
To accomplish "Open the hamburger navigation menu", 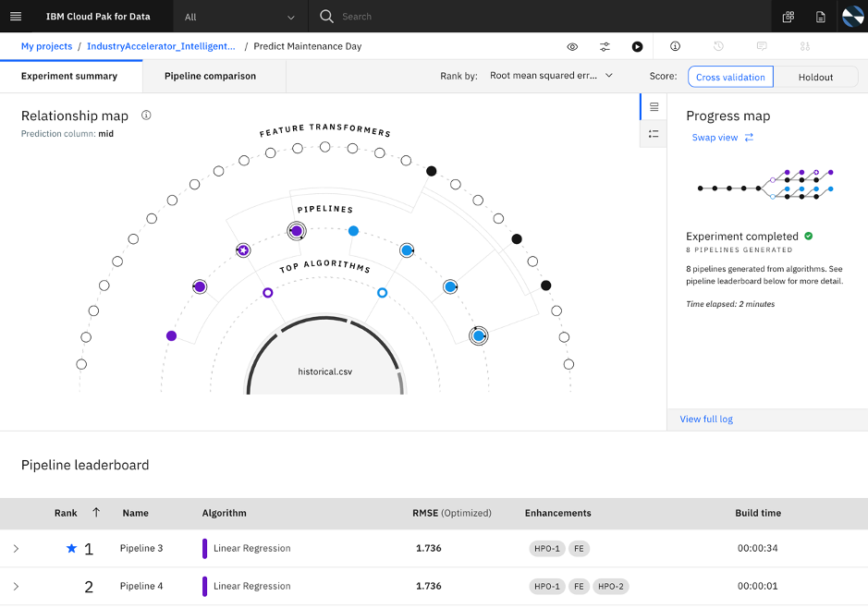I will click(16, 17).
